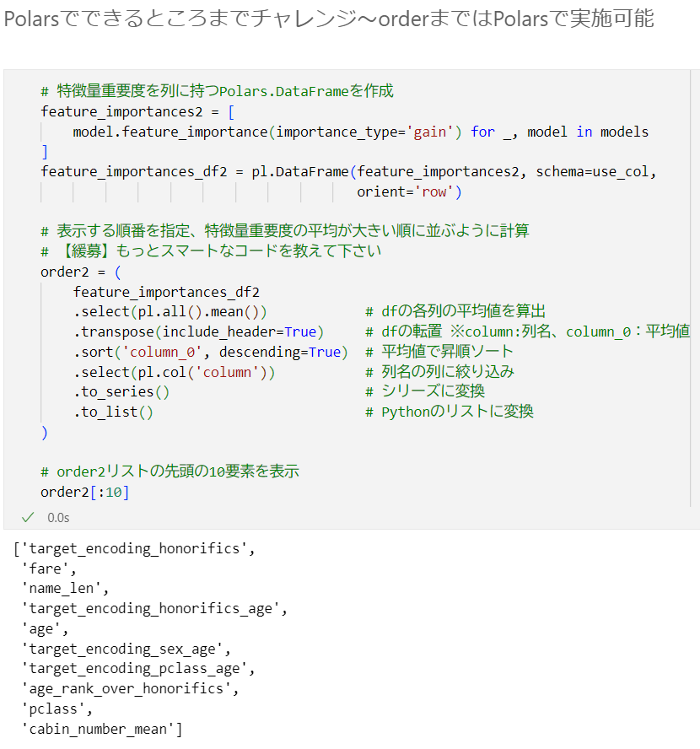This screenshot has height=749, width=700.
Task: Click the comment about computing column means
Action: (455, 311)
